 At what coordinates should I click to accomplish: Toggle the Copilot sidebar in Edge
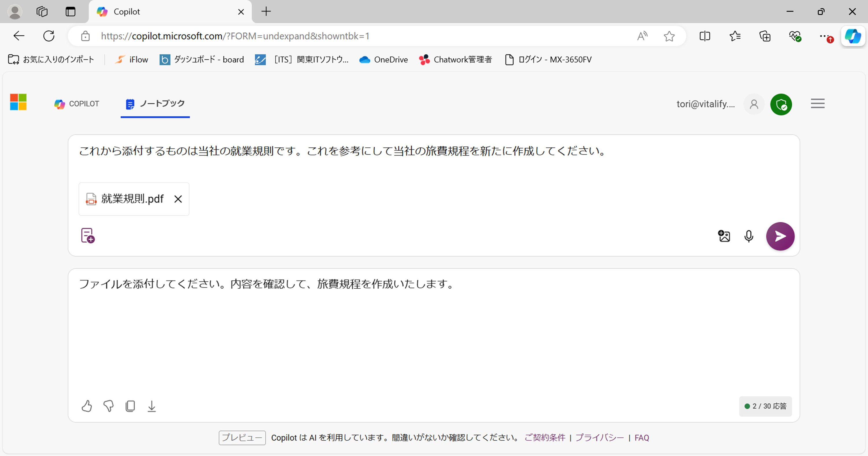pos(853,36)
